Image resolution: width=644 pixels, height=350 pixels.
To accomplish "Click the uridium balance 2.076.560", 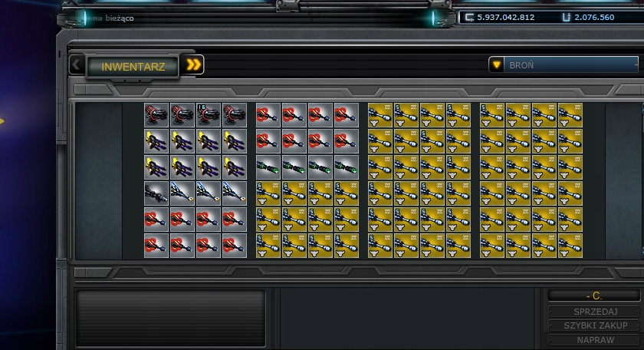I will [594, 18].
